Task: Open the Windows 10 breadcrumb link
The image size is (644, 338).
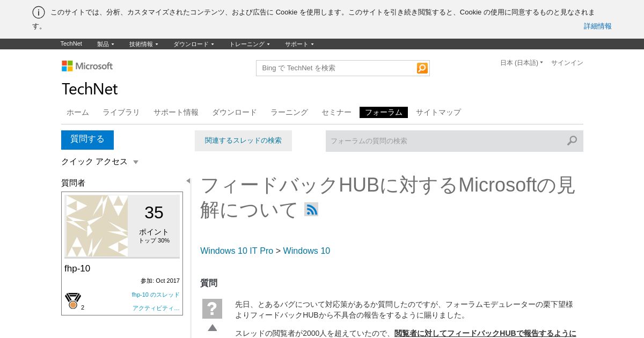Action: coord(306,251)
